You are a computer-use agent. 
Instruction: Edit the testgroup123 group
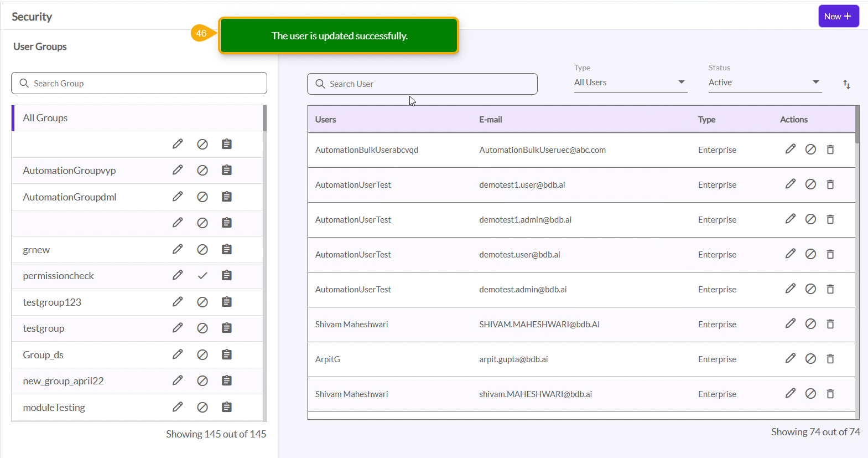177,302
